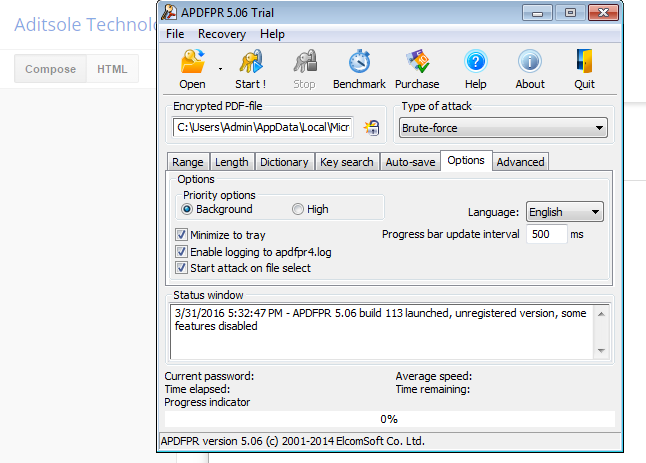
Task: Toggle Minimize to tray checkbox
Action: (181, 235)
